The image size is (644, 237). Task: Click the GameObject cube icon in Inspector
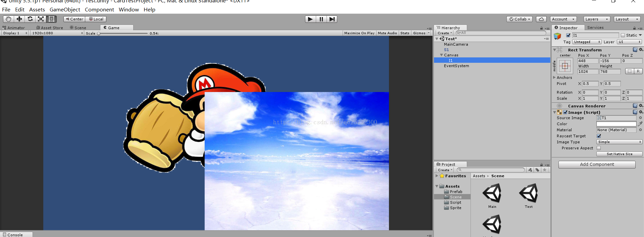pos(557,36)
